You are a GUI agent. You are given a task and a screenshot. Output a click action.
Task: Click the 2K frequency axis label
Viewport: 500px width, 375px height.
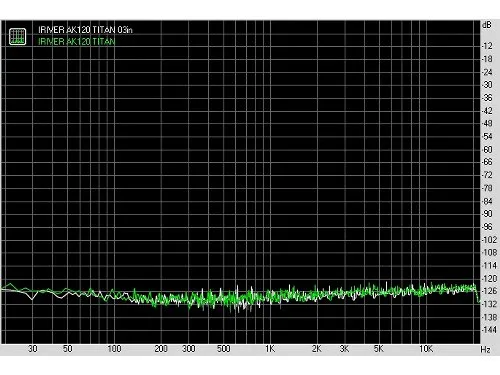coord(317,349)
